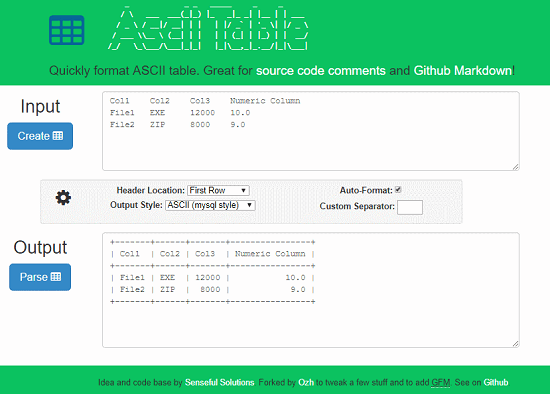Open the Header Location dropdown
Image resolution: width=550 pixels, height=394 pixels.
point(218,191)
